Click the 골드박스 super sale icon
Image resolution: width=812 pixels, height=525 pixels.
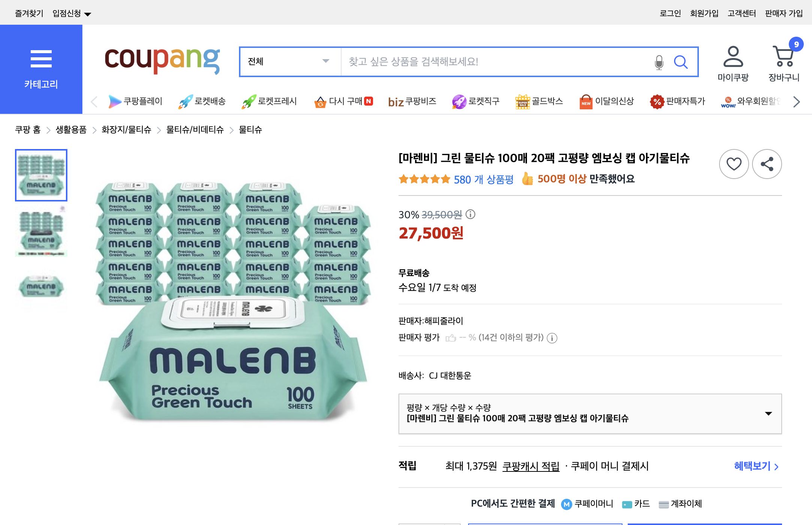[523, 101]
